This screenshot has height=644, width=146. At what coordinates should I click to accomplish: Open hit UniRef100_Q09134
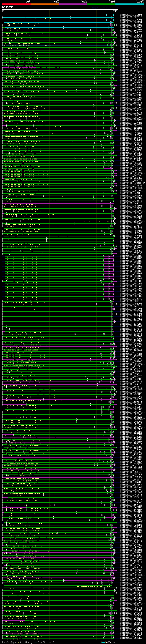coord(131,22)
